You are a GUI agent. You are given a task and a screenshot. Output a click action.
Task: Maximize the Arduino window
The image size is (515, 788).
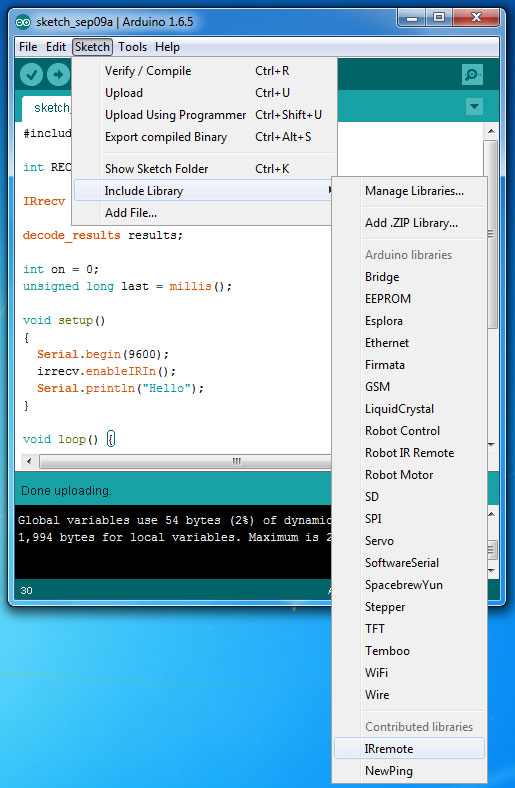tap(439, 18)
